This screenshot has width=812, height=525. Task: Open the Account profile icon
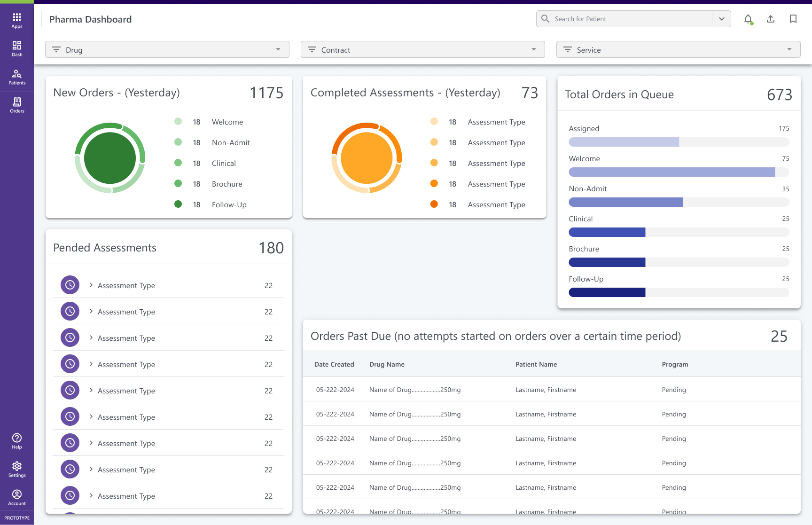(x=17, y=497)
